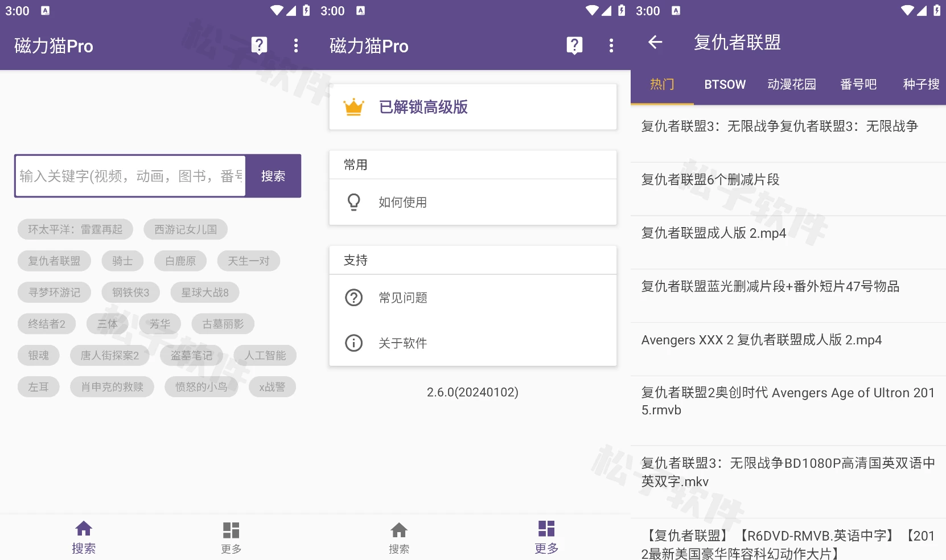The width and height of the screenshot is (946, 560).
Task: Tap the 三体 suggestion chip
Action: coord(107,324)
